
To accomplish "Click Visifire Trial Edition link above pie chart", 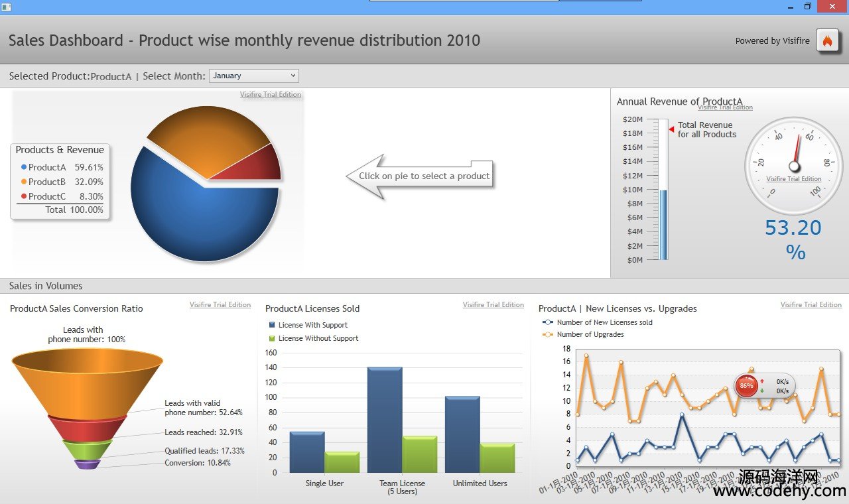I will (x=271, y=95).
